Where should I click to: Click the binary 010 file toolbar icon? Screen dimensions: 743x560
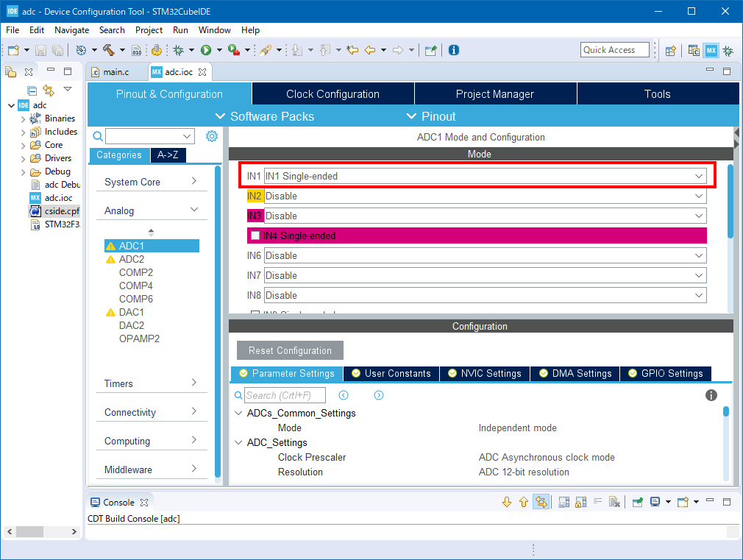pyautogui.click(x=137, y=50)
